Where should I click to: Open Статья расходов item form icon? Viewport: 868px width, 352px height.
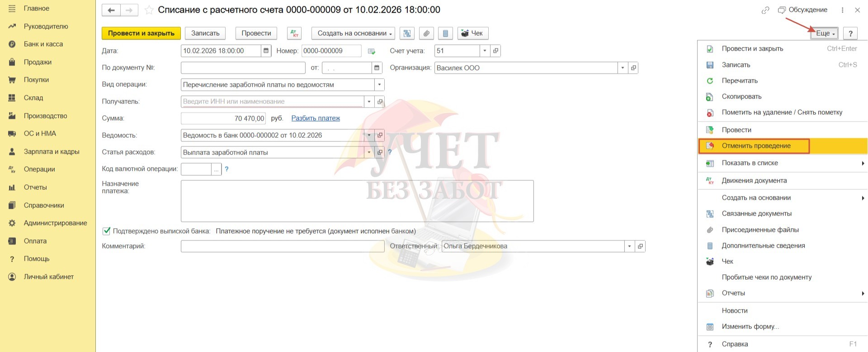click(380, 152)
